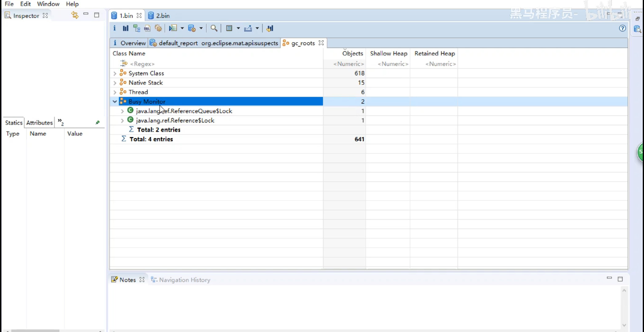
Task: Open the Window menu
Action: coord(48,4)
